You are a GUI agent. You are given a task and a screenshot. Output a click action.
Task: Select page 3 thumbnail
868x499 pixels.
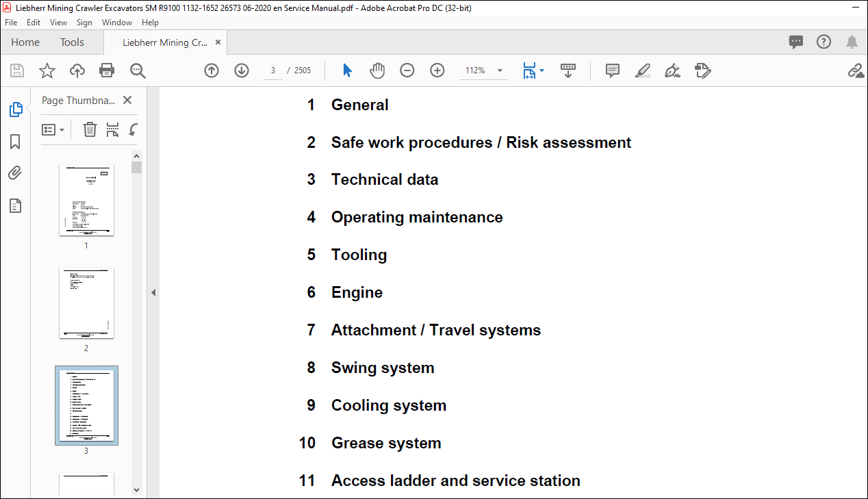pyautogui.click(x=86, y=405)
